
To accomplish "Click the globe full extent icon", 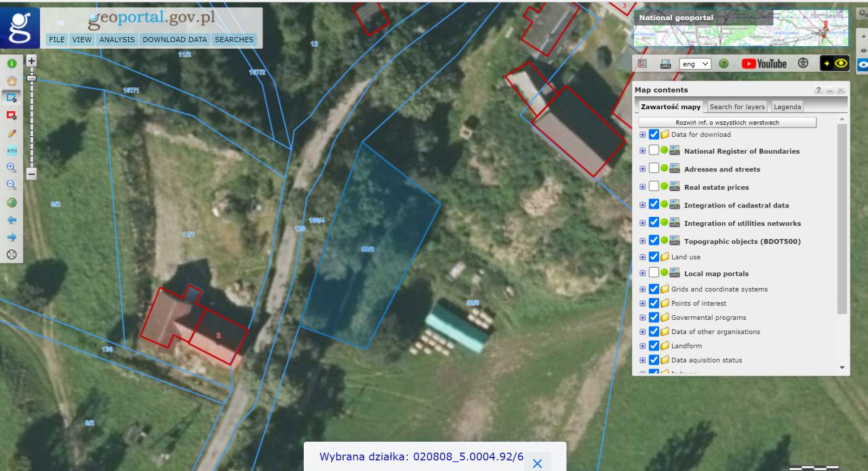I will tap(12, 203).
